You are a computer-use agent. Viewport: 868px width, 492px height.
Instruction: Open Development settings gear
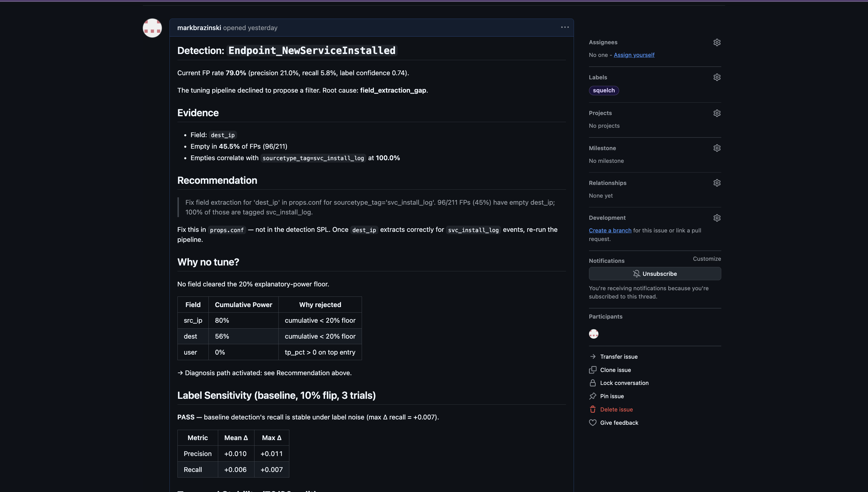pyautogui.click(x=717, y=218)
